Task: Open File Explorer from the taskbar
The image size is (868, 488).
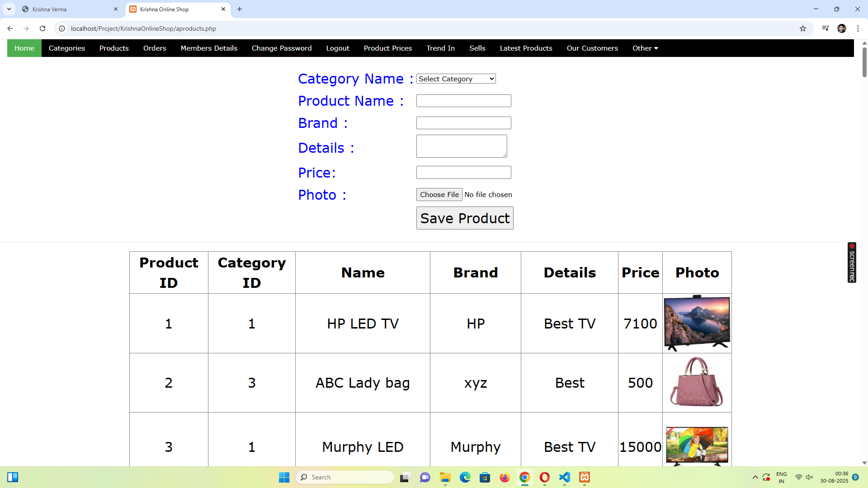Action: (445, 477)
